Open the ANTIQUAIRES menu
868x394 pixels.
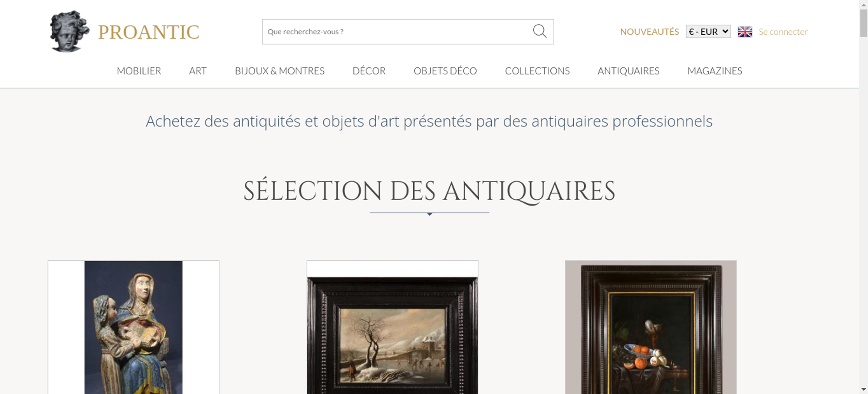[628, 71]
